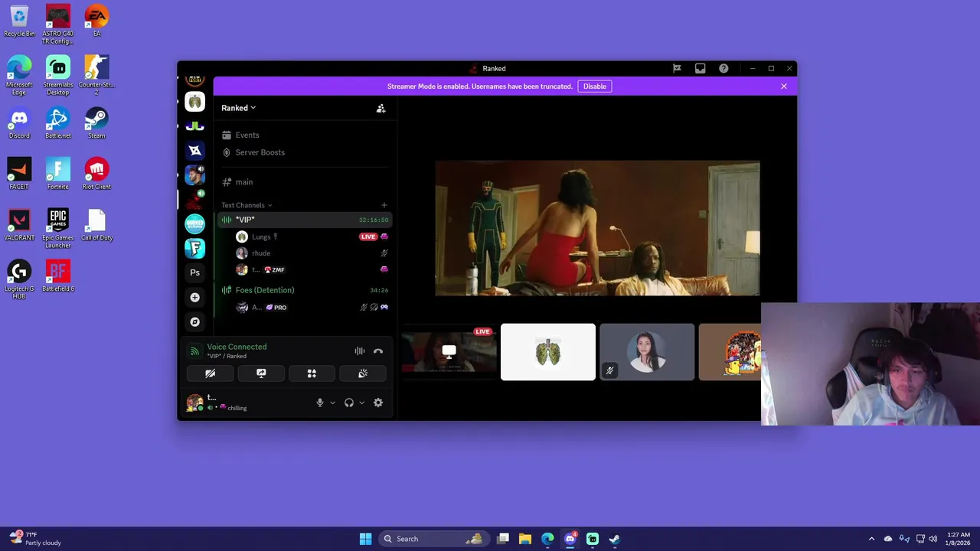980x551 pixels.
Task: Open Server Boosts
Action: coord(305,152)
